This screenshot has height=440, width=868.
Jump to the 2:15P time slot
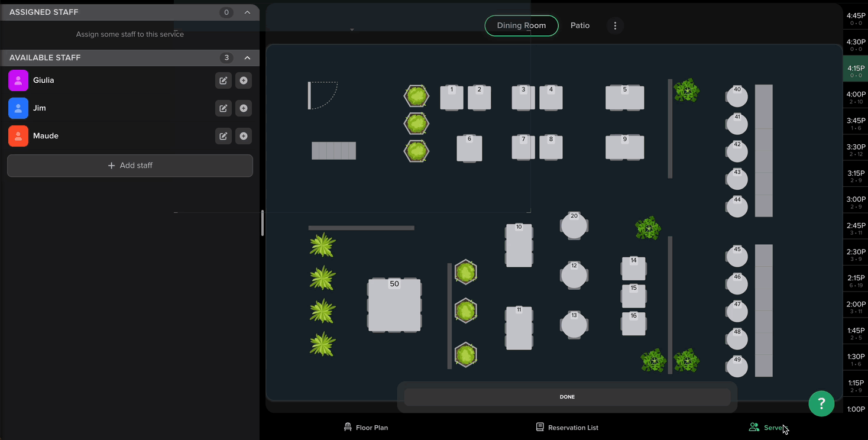tap(856, 281)
